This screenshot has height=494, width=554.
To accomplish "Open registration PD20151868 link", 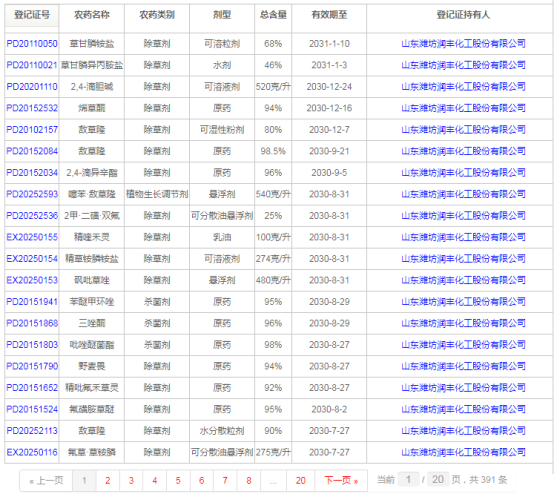I will 32,324.
